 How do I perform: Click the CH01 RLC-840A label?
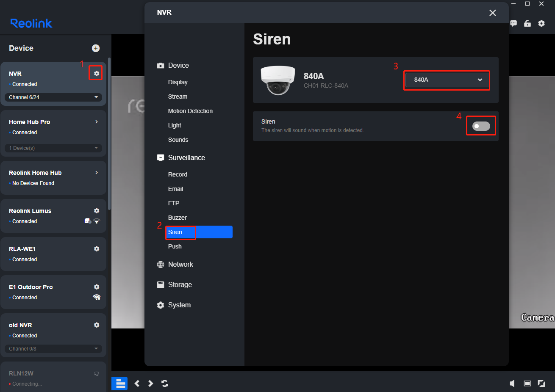click(326, 86)
